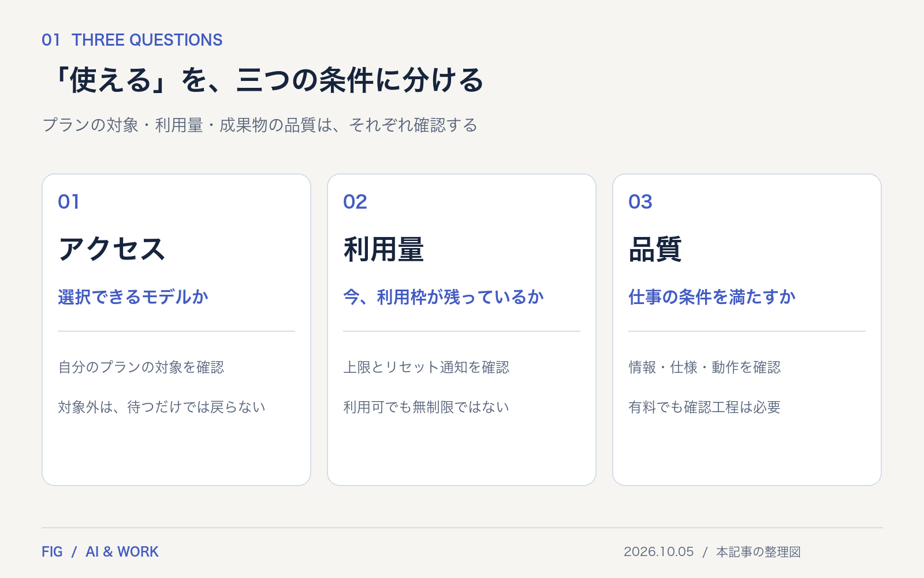Click the footer label FIG / AI & WORK
Screen dimensions: 924x578
pos(100,551)
